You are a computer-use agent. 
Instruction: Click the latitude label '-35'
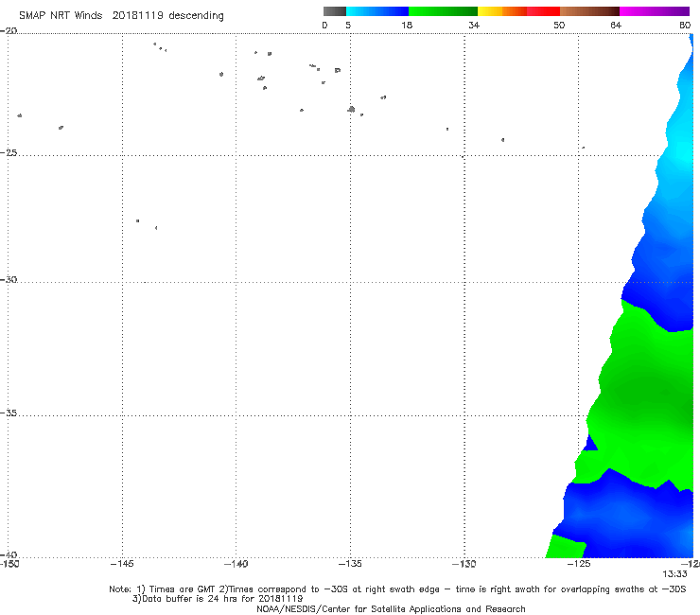point(9,413)
